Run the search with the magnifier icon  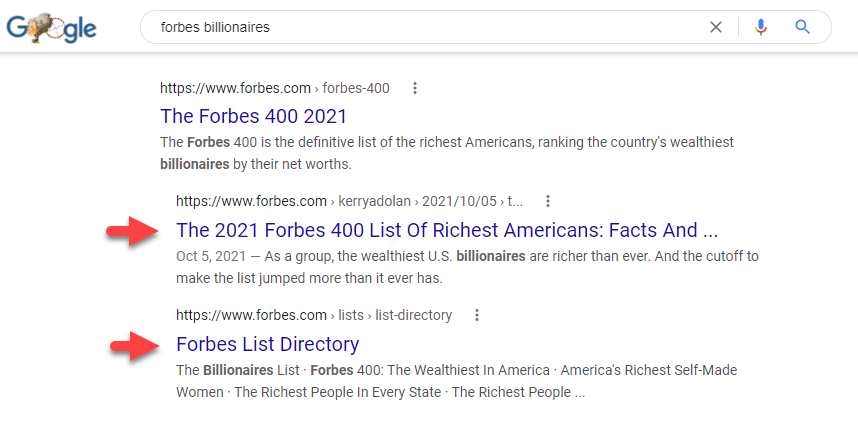coord(802,27)
